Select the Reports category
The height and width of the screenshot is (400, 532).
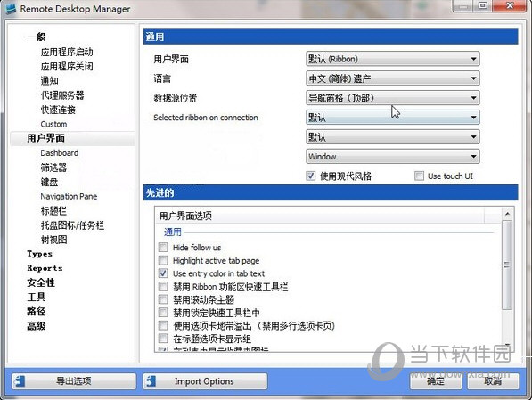pos(45,268)
